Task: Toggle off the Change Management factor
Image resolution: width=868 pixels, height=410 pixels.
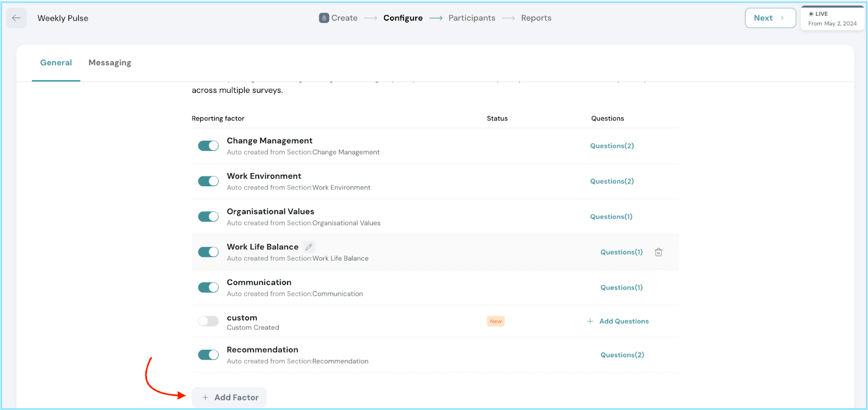Action: pos(208,146)
